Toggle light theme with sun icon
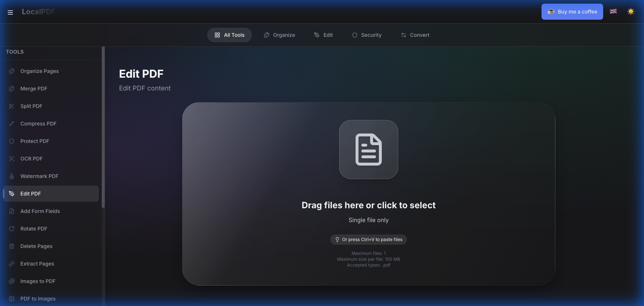The width and height of the screenshot is (644, 306). (x=631, y=12)
